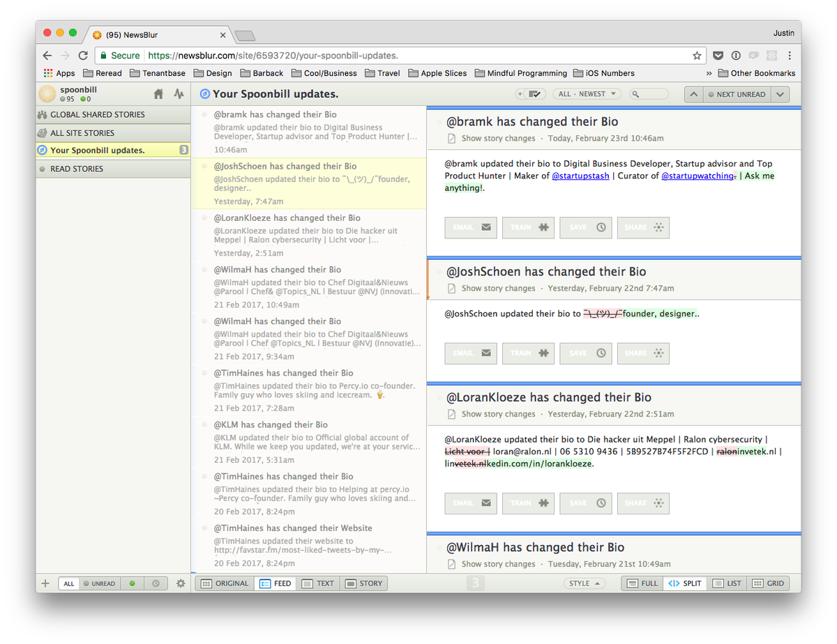Go to next story down arrow

[781, 94]
